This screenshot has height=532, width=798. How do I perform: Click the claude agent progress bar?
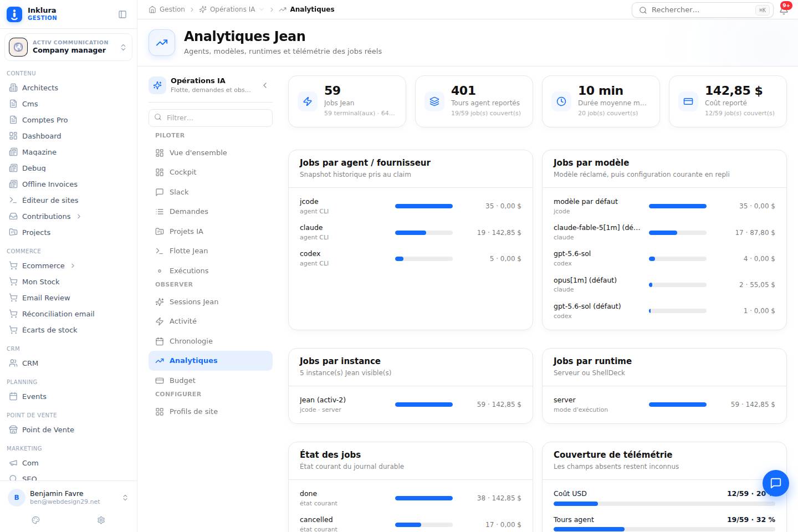pyautogui.click(x=424, y=233)
